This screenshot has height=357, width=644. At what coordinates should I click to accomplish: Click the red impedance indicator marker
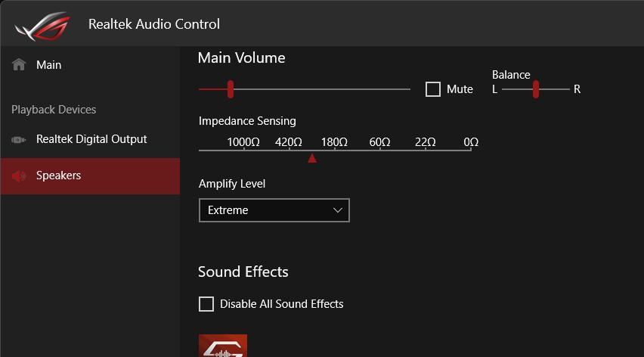pyautogui.click(x=312, y=158)
